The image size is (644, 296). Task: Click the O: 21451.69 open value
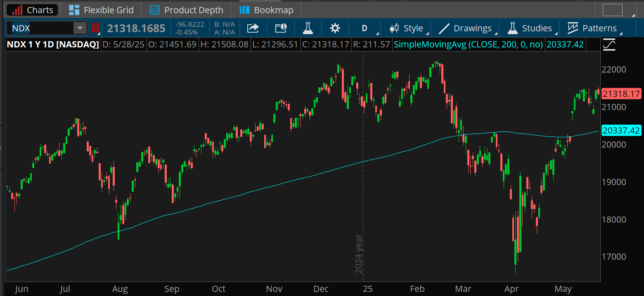tap(173, 45)
